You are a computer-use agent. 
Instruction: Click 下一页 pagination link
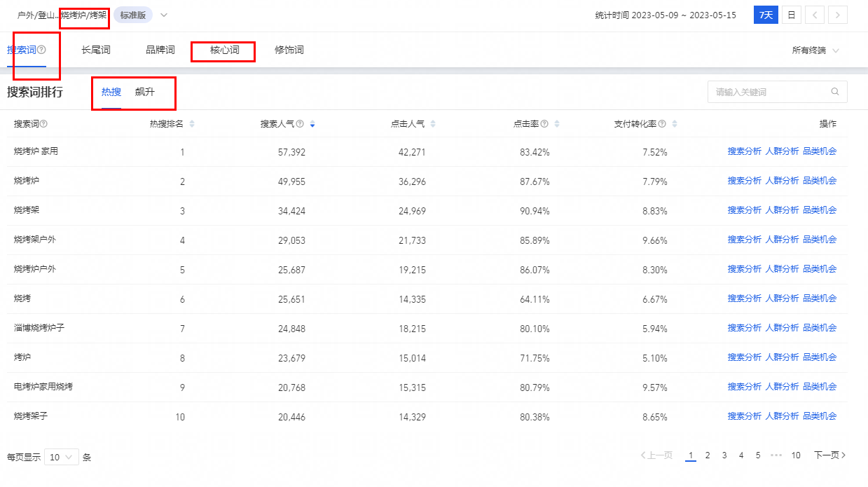click(829, 455)
